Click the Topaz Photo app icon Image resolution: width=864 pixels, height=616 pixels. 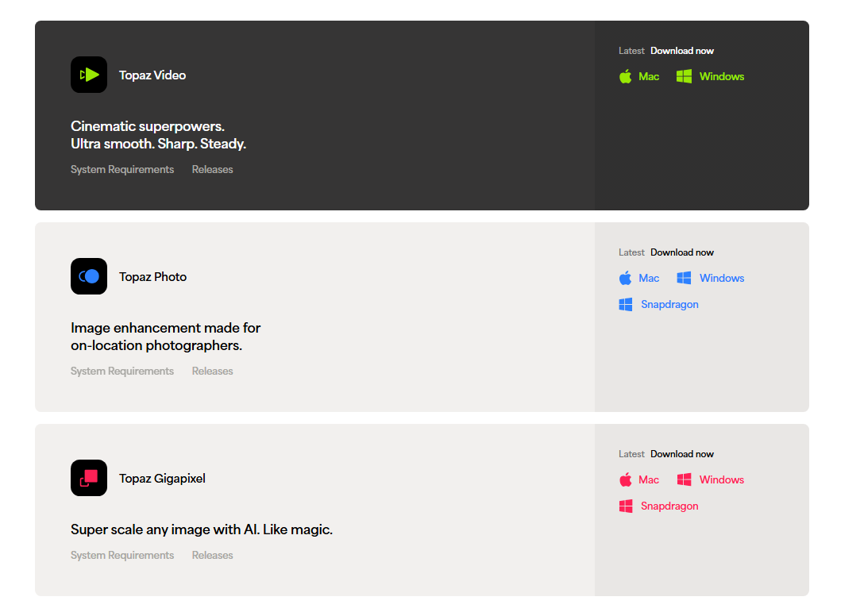89,276
